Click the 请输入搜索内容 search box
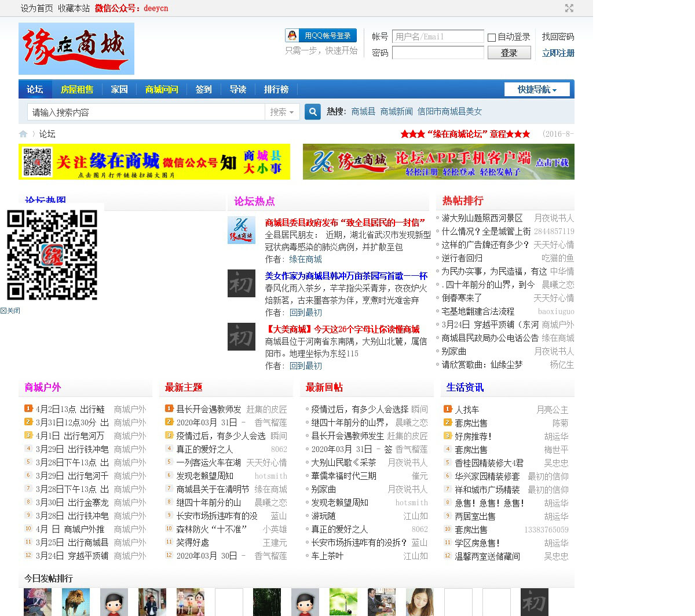Image resolution: width=695 pixels, height=616 pixels. [x=146, y=112]
